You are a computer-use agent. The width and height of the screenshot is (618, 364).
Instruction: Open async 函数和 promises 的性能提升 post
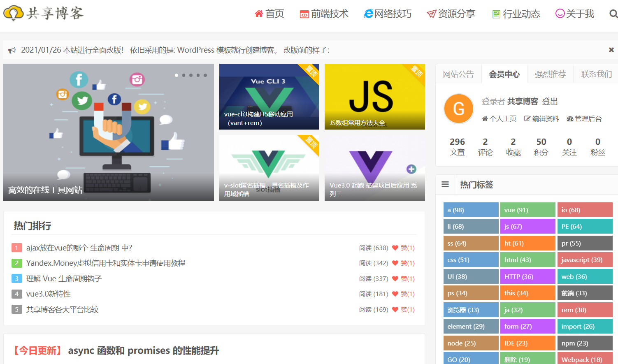tap(144, 350)
